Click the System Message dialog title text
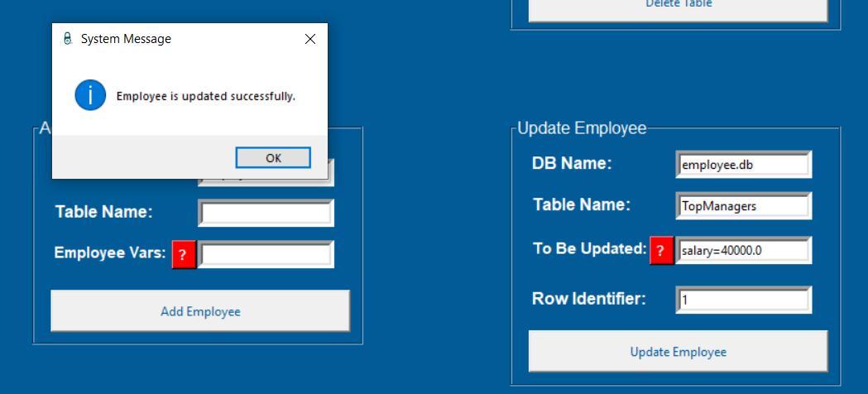The width and height of the screenshot is (868, 394). tap(126, 39)
